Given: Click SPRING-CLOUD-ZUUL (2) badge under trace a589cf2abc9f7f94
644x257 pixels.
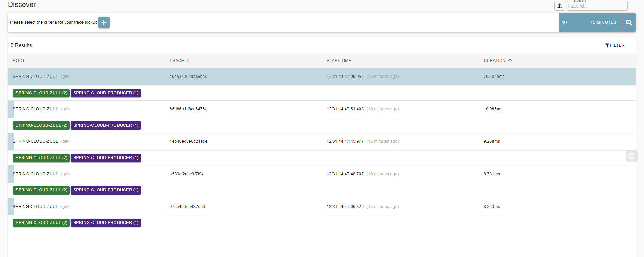Looking at the screenshot, I should 41,190.
